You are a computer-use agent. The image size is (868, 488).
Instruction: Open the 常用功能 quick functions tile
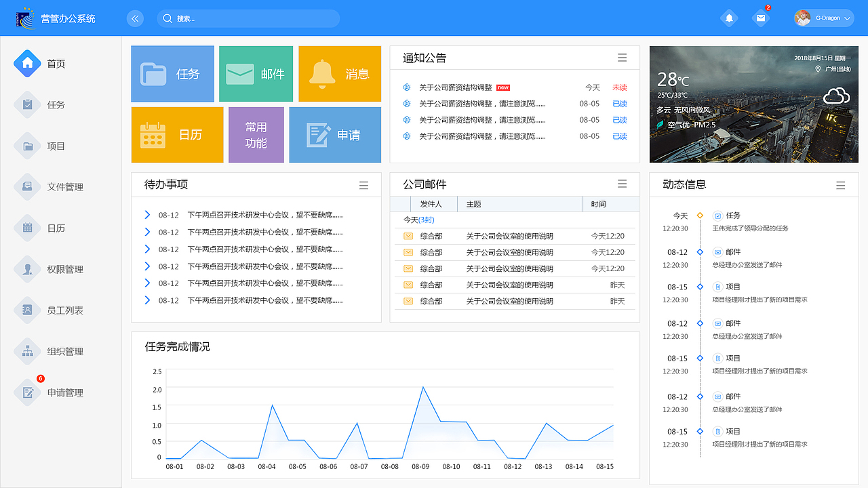tap(256, 135)
